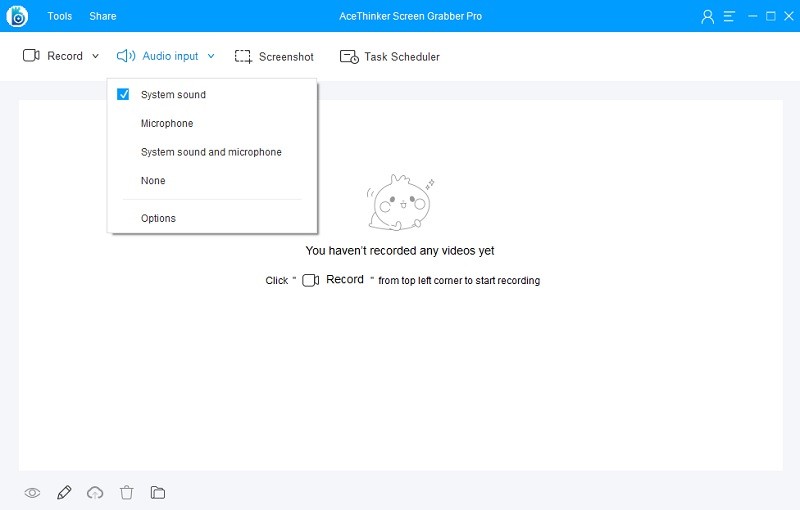This screenshot has width=800, height=510.
Task: Click the pencil edit icon
Action: click(64, 492)
